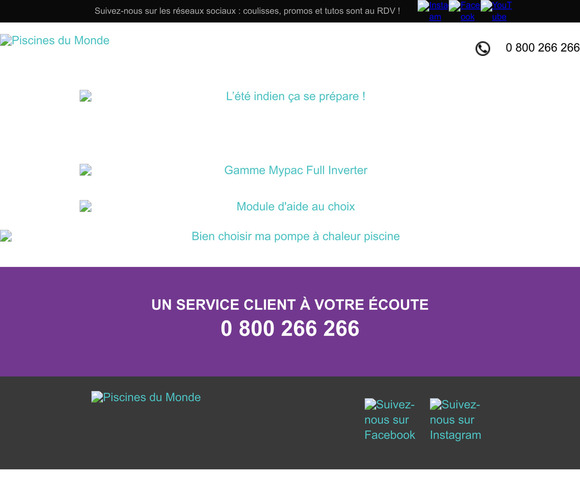Open Module d'aide au choix link
This screenshot has width=580, height=486.
pyautogui.click(x=296, y=206)
